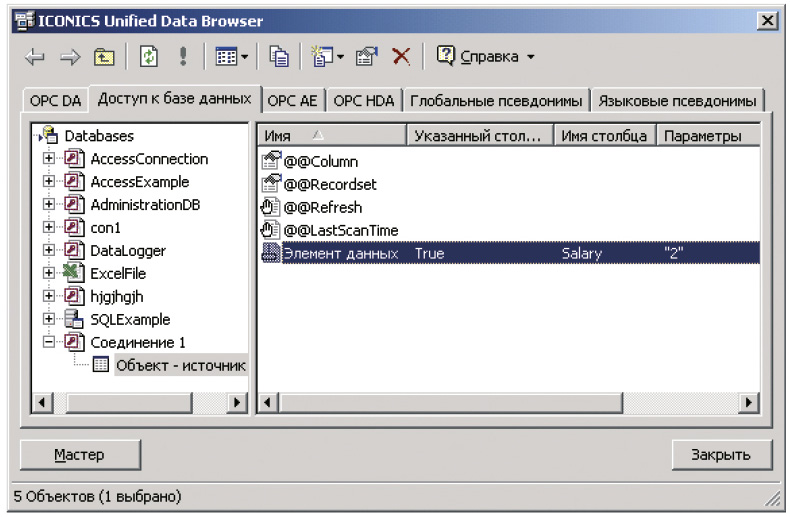Click the @@Recordset item icon
Image resolution: width=790 pixels, height=517 pixels.
click(x=271, y=183)
